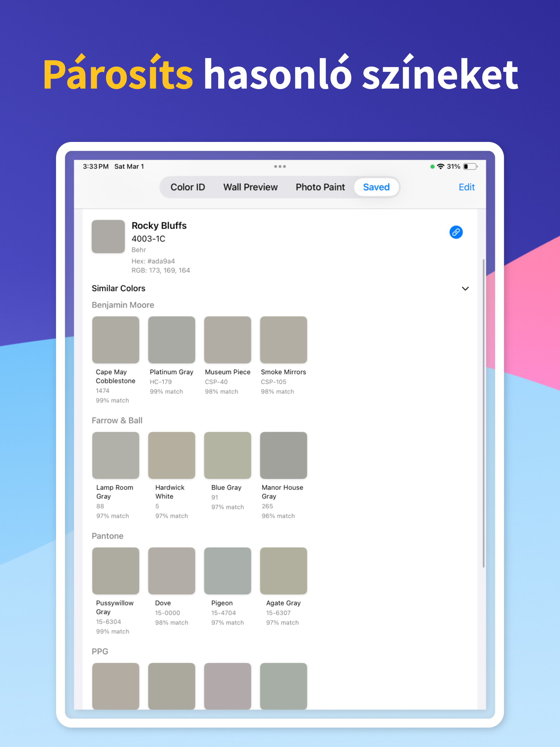Switch to the Color ID tab
This screenshot has height=747, width=560.
pyautogui.click(x=188, y=187)
